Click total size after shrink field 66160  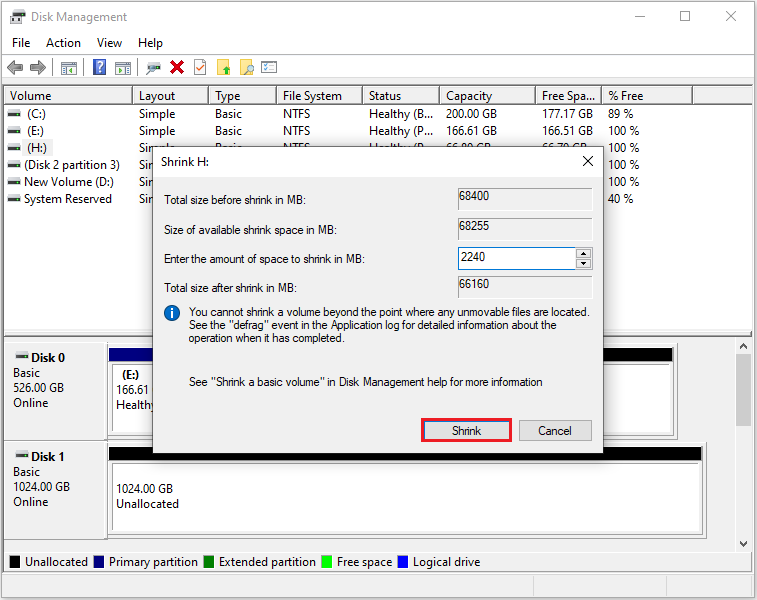tap(525, 287)
